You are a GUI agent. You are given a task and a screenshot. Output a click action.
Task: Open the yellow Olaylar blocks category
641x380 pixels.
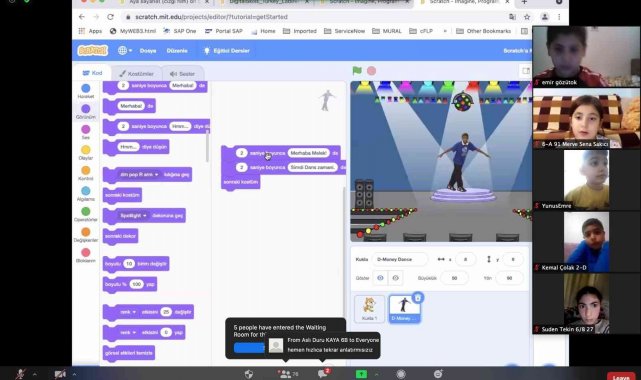point(85,150)
